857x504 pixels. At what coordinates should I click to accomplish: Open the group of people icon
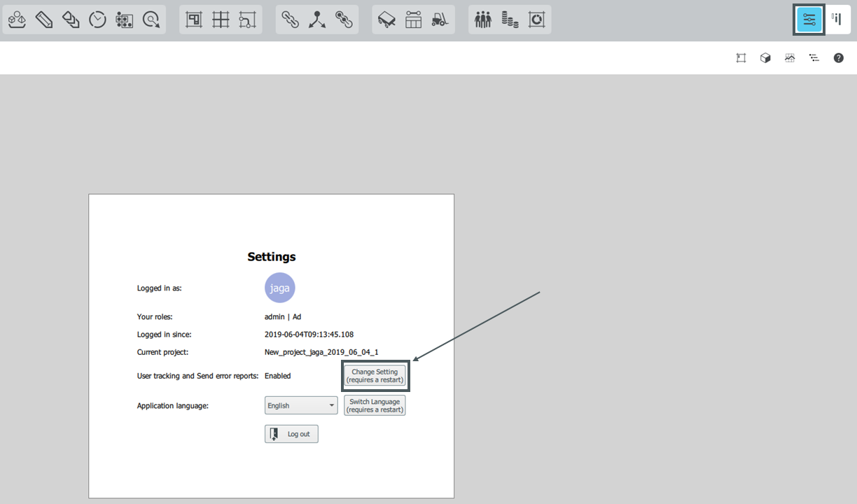483,20
